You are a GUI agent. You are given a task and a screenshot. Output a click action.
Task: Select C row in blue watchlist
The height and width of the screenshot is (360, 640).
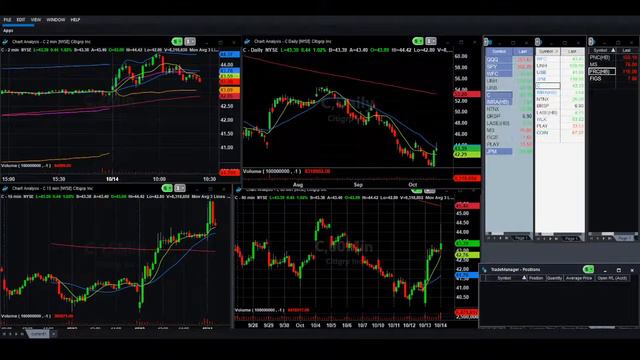point(509,95)
